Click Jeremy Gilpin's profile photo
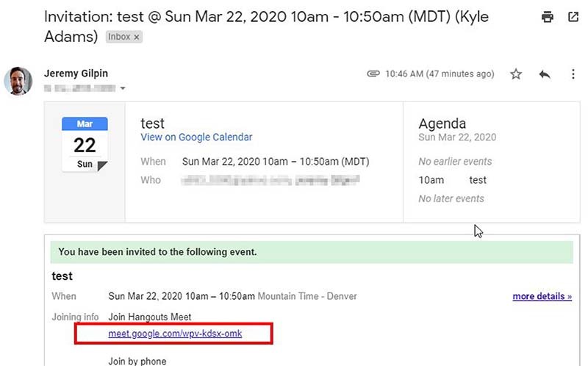This screenshot has height=366, width=588. click(18, 81)
